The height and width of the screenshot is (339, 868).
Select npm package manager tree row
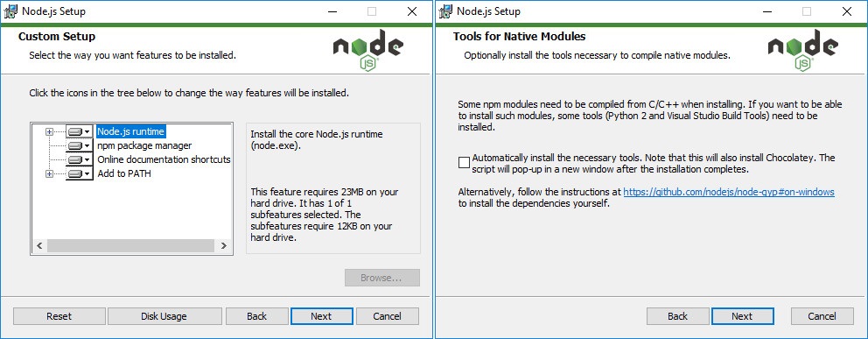coord(144,145)
